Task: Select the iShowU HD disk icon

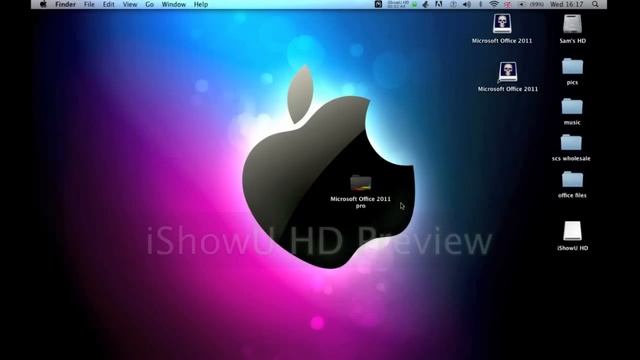Action: (x=572, y=231)
